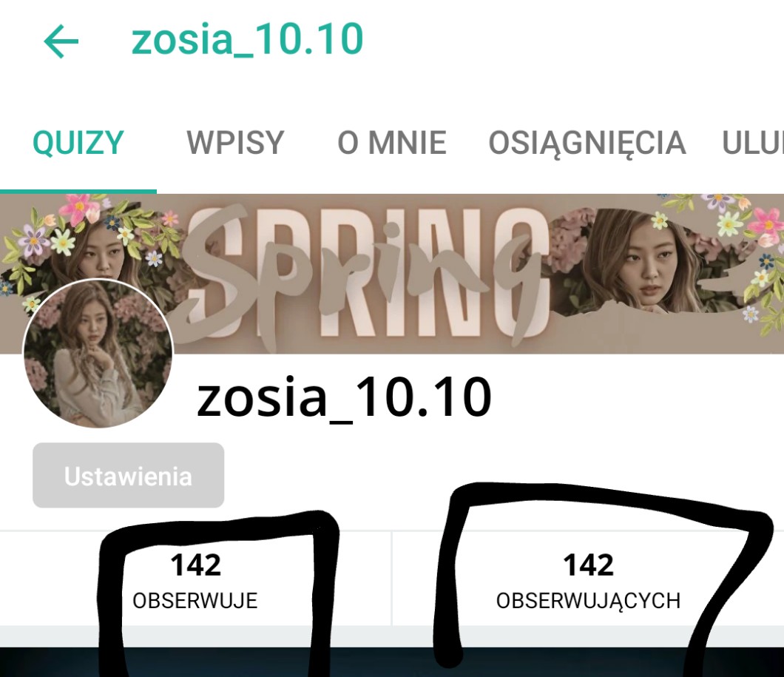Image resolution: width=784 pixels, height=677 pixels.
Task: Click the 142 followers count number
Action: [x=589, y=565]
